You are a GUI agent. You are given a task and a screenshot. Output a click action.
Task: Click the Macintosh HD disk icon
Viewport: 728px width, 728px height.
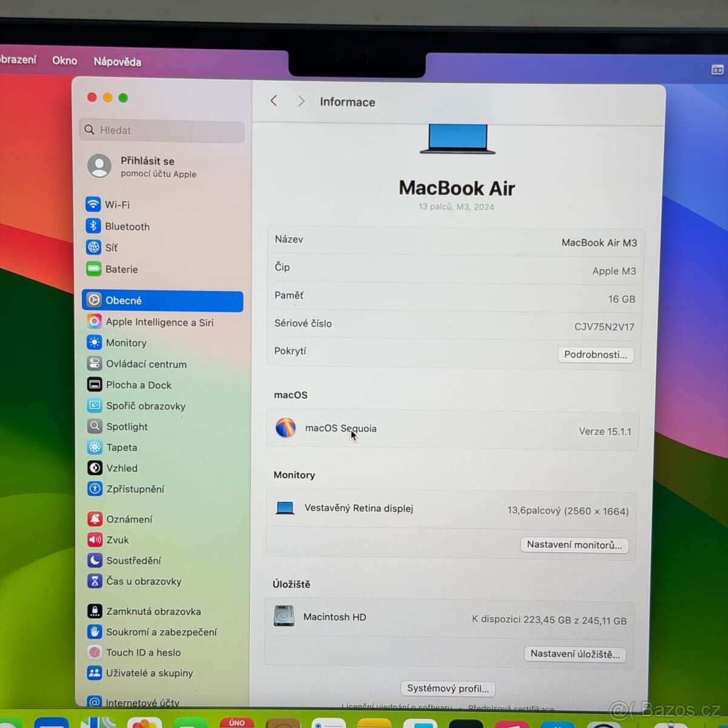click(x=284, y=616)
